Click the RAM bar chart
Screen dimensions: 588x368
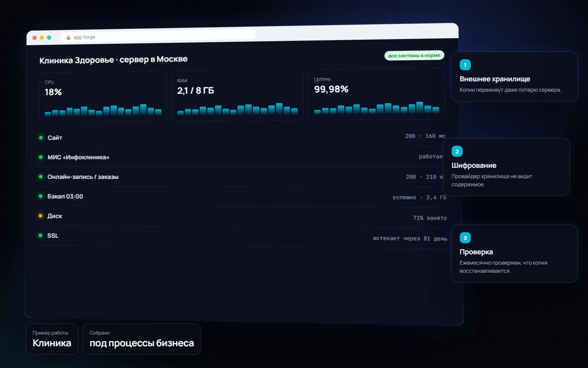click(237, 109)
